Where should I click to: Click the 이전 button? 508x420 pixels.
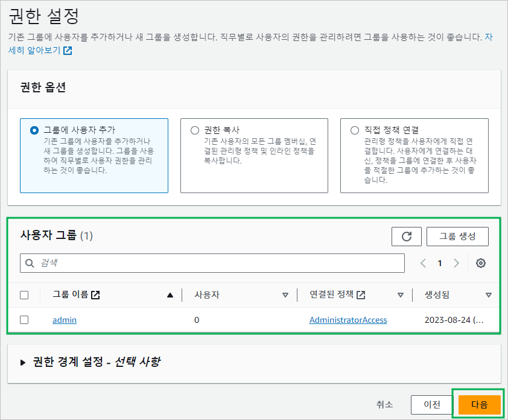tap(432, 404)
